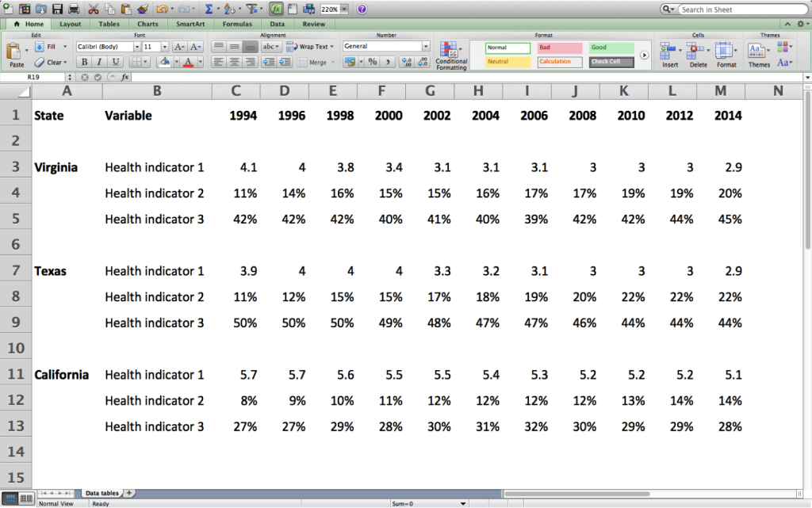The width and height of the screenshot is (812, 508).
Task: Save the workbook with floppy icon
Action: (57, 8)
